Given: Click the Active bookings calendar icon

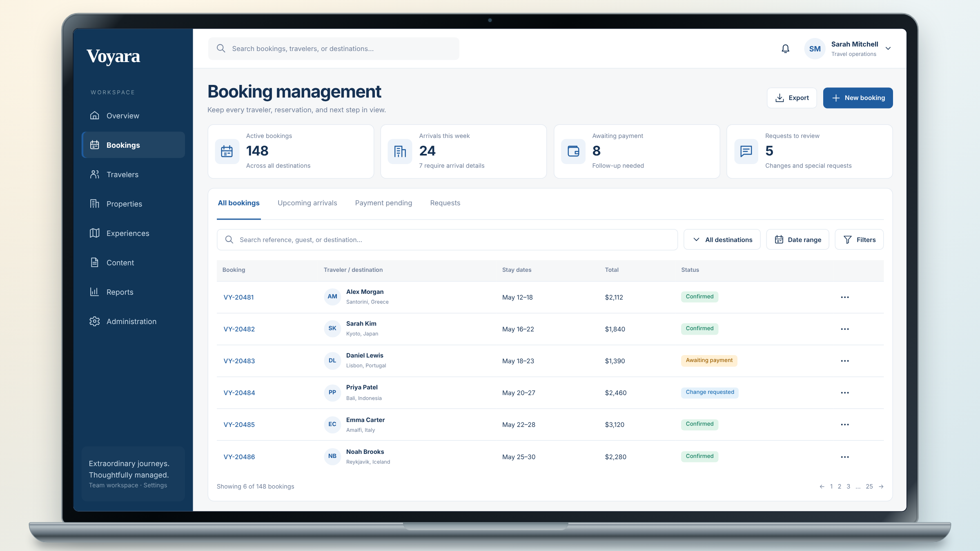Looking at the screenshot, I should click(x=227, y=151).
